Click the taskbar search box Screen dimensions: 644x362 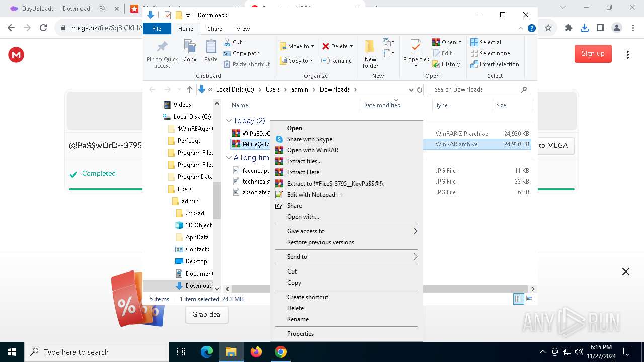(97, 352)
